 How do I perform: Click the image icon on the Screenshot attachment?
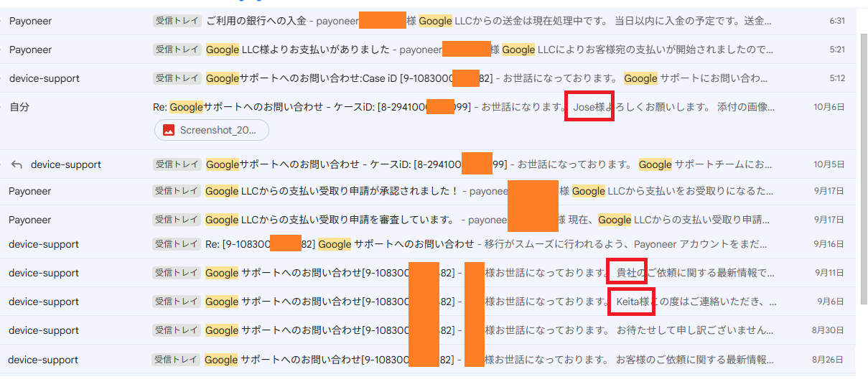point(169,130)
